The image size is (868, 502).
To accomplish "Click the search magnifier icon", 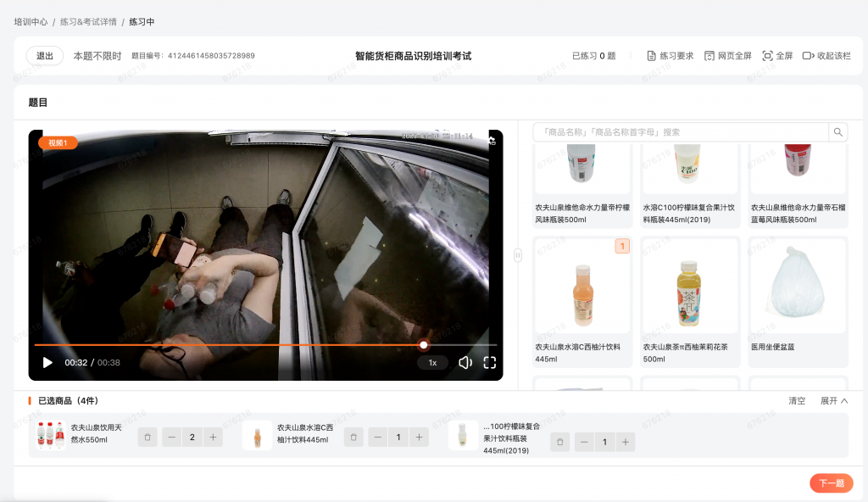I will tap(838, 132).
